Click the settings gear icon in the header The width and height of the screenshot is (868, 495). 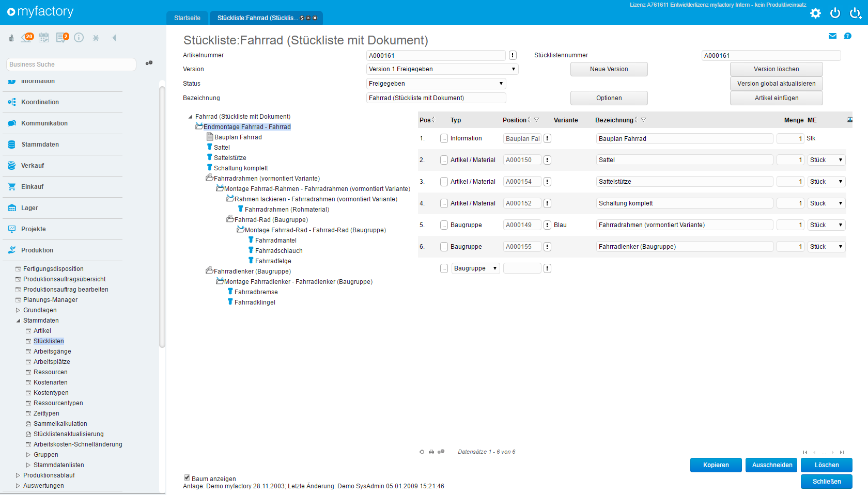(x=815, y=13)
